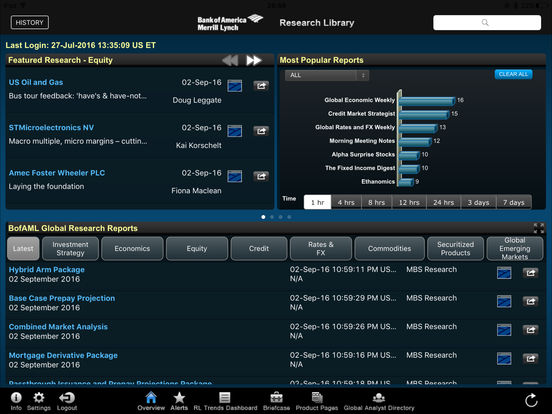Open Alerts star icon
The width and height of the screenshot is (552, 414).
coord(179,401)
